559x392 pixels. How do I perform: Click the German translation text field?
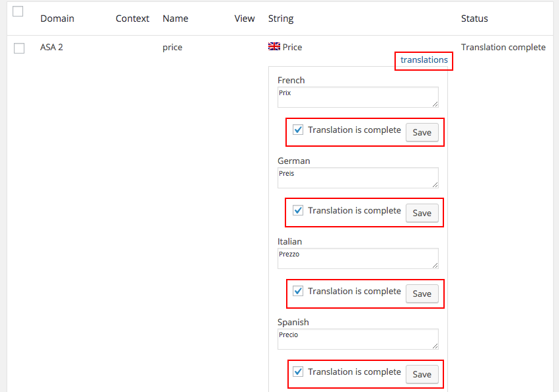[x=357, y=177]
